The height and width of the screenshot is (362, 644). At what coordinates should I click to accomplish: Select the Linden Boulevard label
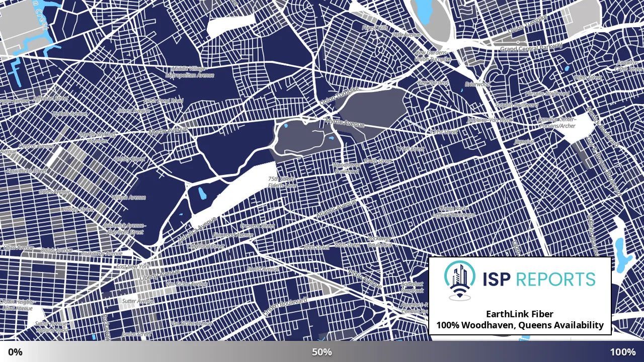pos(285,307)
